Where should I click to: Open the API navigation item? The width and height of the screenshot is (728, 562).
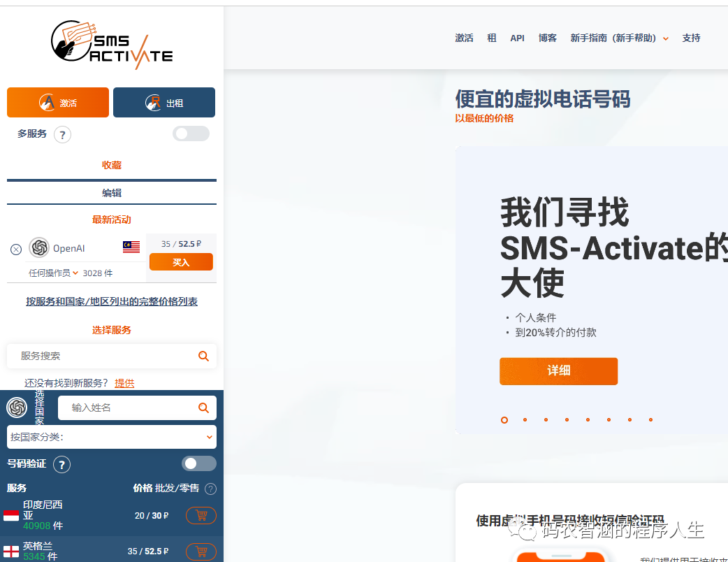(517, 38)
